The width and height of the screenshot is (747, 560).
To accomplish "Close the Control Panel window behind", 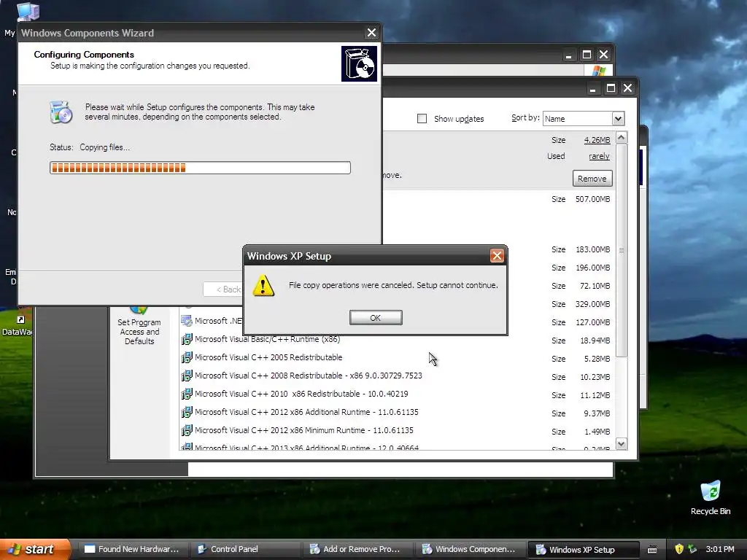I will pyautogui.click(x=603, y=55).
